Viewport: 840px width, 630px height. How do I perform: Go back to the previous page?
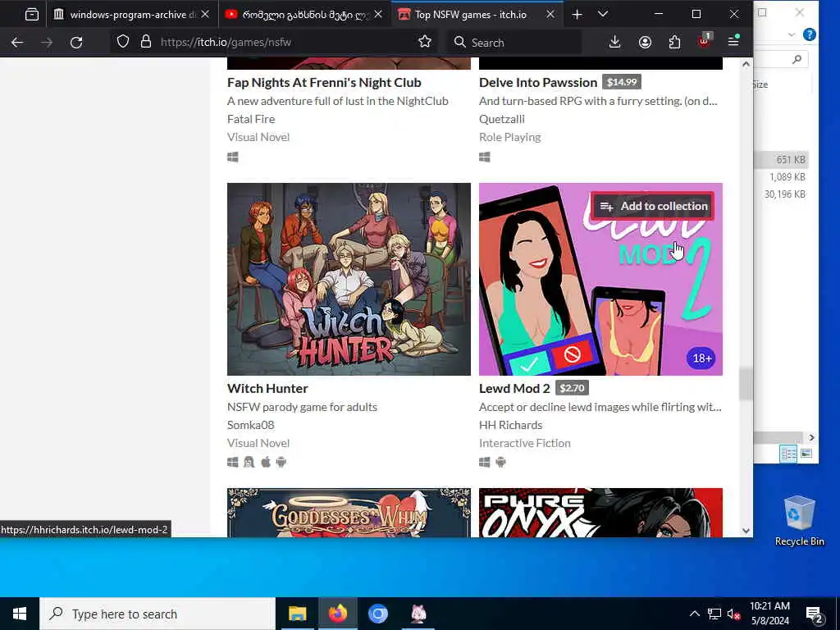tap(17, 43)
